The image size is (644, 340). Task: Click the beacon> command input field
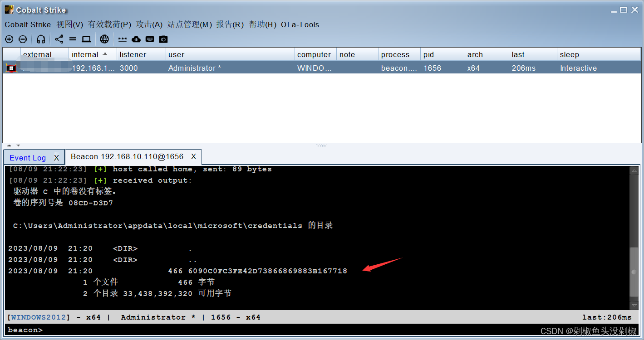pyautogui.click(x=321, y=330)
